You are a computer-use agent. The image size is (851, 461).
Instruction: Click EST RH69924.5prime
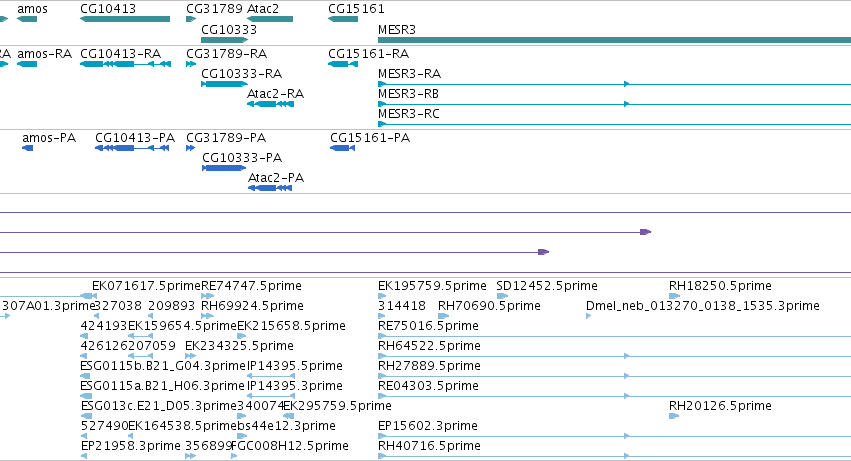click(x=206, y=316)
